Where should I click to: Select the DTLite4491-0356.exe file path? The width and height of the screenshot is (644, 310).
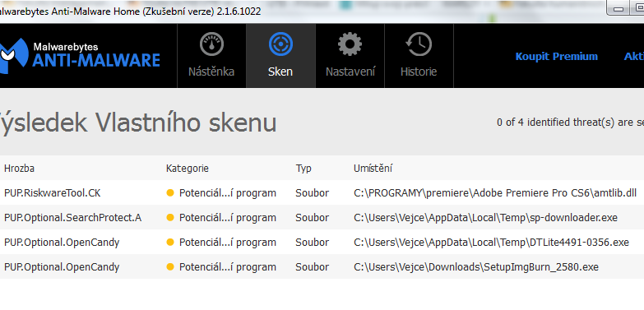pyautogui.click(x=491, y=243)
